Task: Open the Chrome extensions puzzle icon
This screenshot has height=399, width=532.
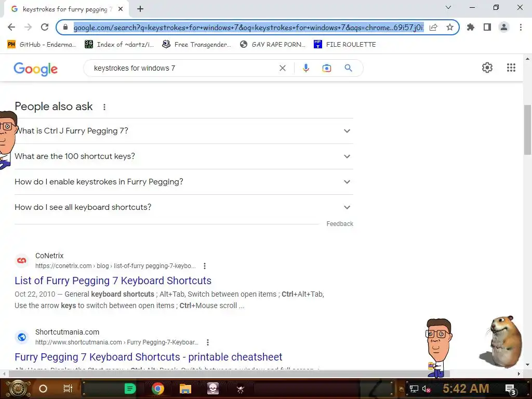Action: 471,27
